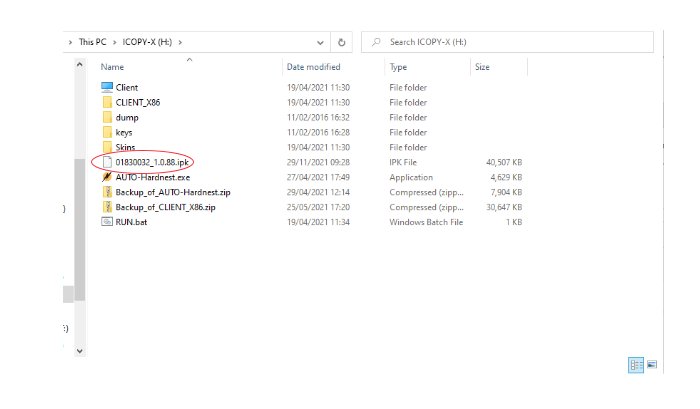This screenshot has width=700, height=409.
Task: Expand the chevron after This PC
Action: [115, 42]
